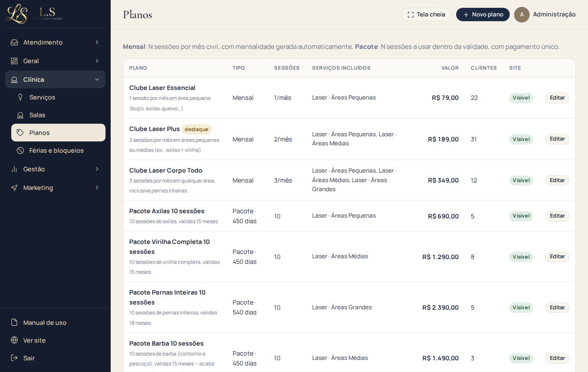
Task: Click the R$ 2.390,00 price value
Action: tap(441, 308)
